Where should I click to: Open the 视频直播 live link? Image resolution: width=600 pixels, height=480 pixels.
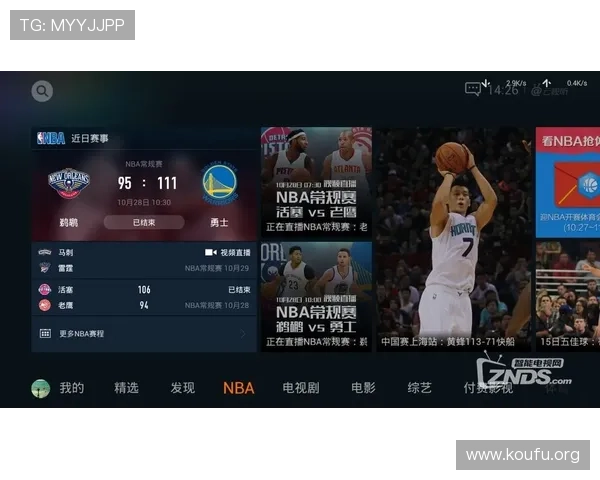[x=235, y=253]
